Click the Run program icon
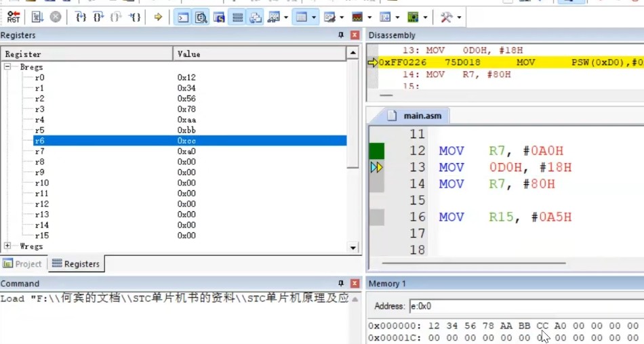 [x=37, y=17]
